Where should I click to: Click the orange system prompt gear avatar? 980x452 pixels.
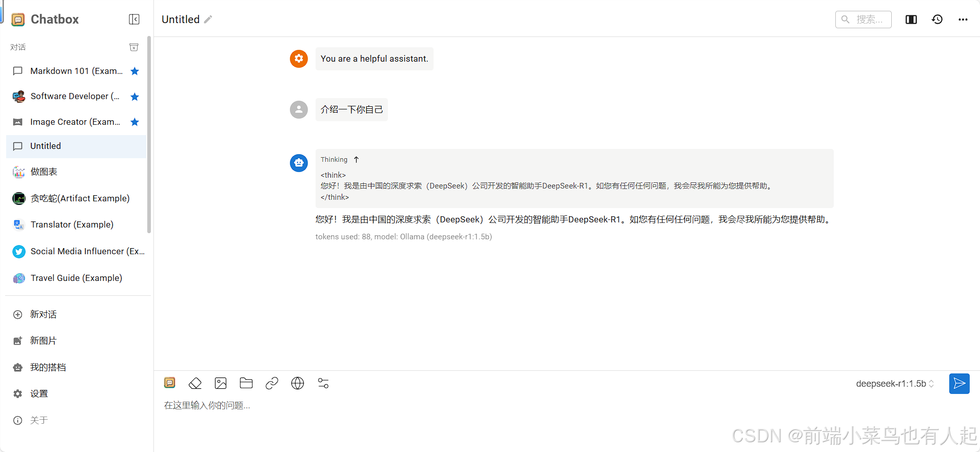pyautogui.click(x=299, y=59)
